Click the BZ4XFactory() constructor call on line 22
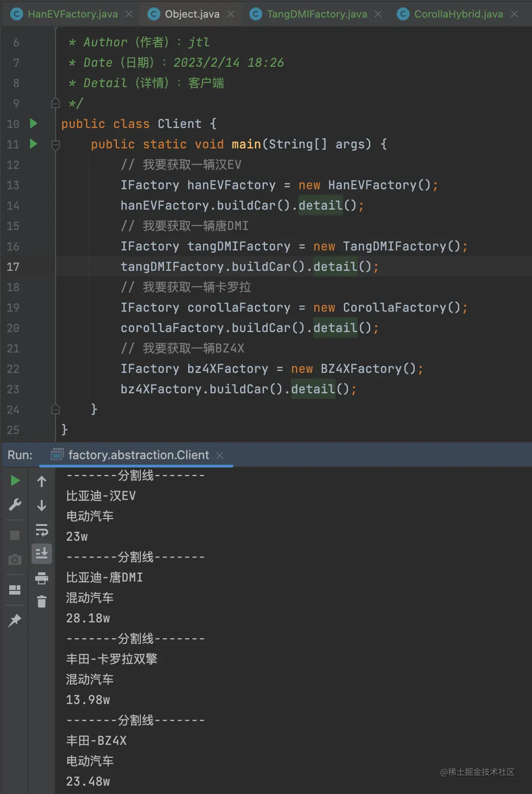 click(x=369, y=369)
